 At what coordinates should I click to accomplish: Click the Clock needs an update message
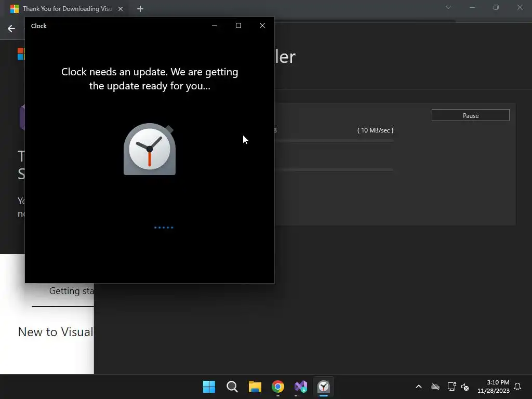[150, 79]
